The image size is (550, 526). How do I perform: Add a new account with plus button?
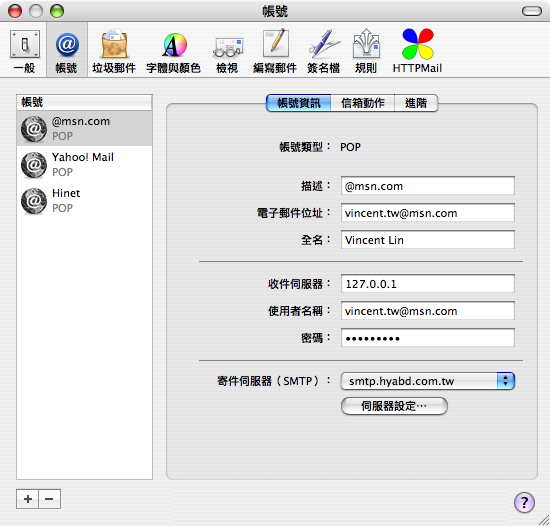click(x=28, y=499)
